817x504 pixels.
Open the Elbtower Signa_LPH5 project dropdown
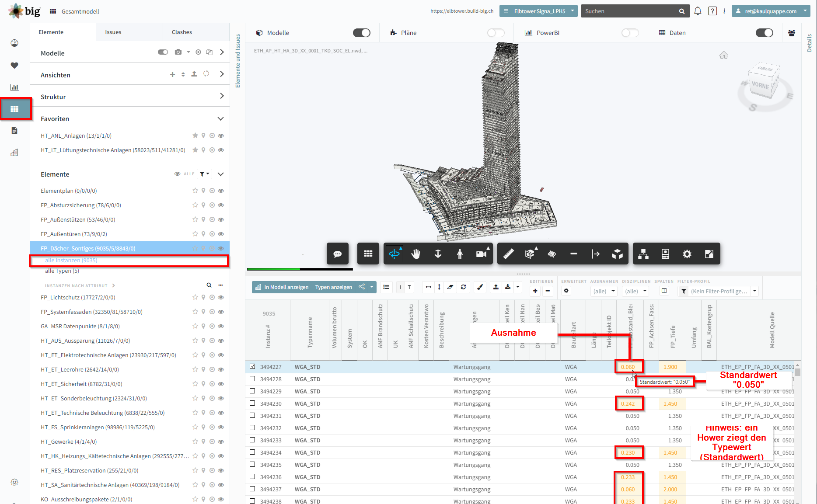pos(538,11)
